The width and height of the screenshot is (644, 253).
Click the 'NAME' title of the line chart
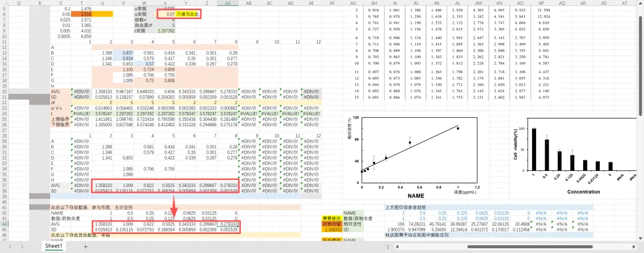tap(416, 196)
